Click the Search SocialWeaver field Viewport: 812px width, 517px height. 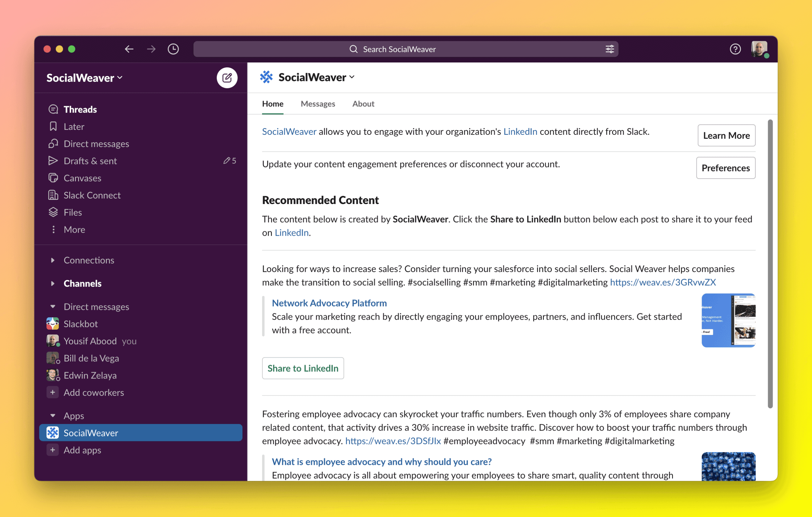click(406, 49)
